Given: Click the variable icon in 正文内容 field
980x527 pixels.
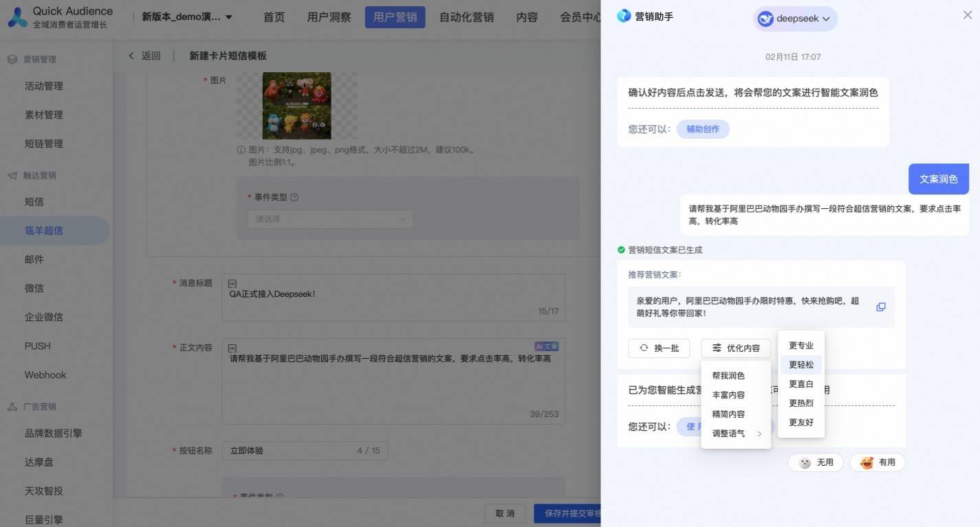Looking at the screenshot, I should pyautogui.click(x=232, y=348).
